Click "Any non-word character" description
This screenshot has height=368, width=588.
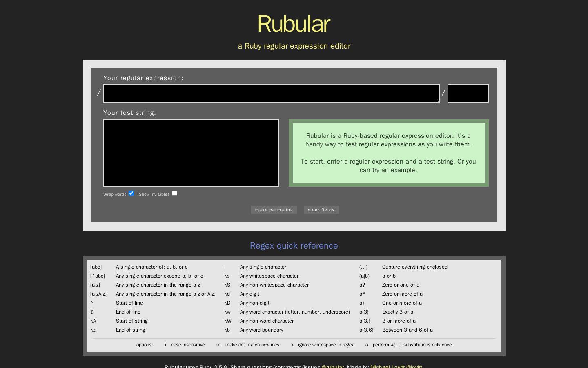point(267,321)
